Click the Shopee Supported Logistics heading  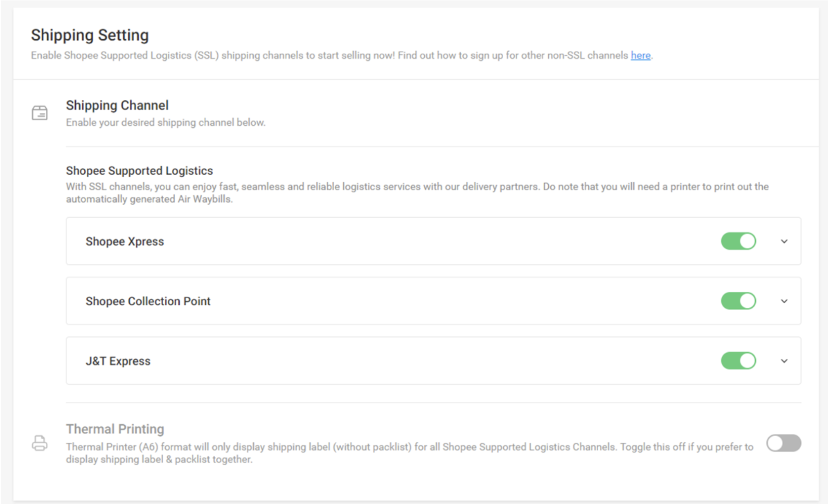click(x=140, y=171)
